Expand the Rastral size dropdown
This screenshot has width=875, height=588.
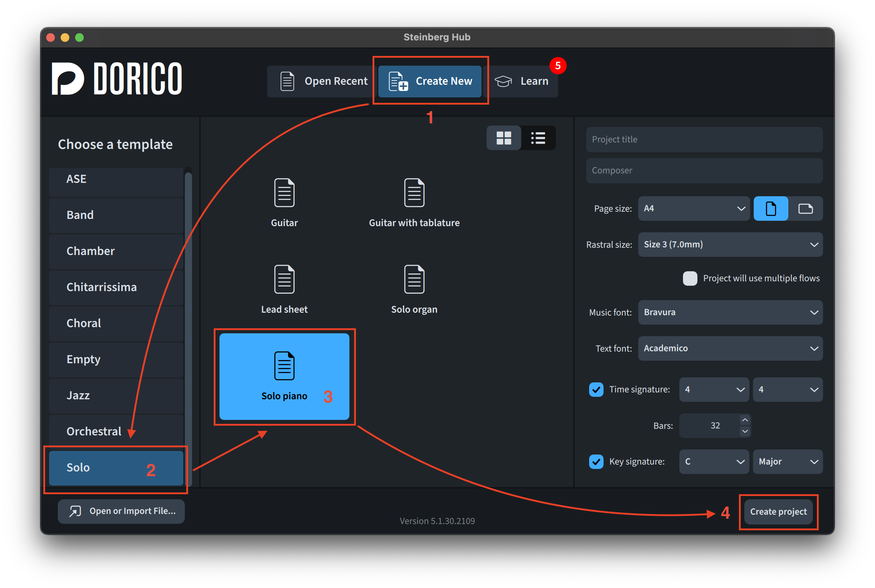[x=730, y=245]
